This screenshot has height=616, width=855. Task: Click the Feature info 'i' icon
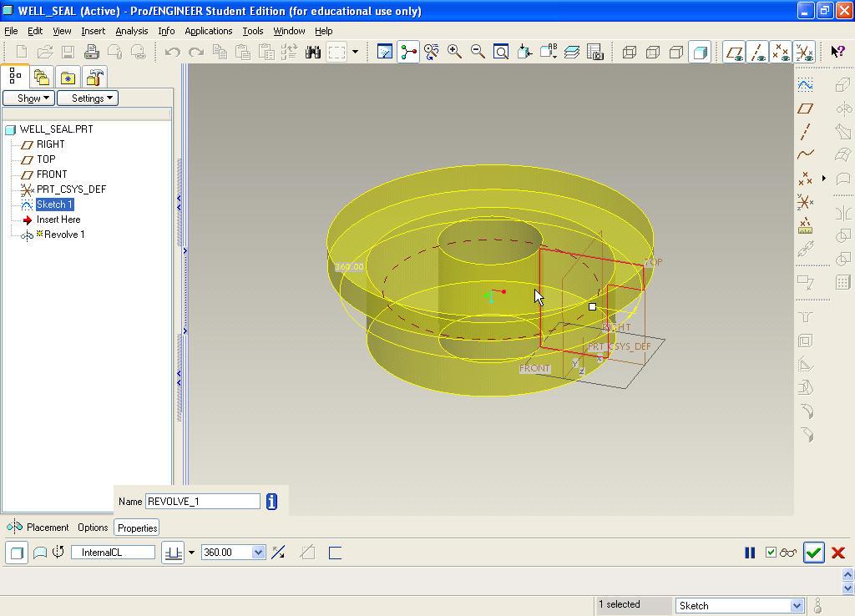(271, 502)
